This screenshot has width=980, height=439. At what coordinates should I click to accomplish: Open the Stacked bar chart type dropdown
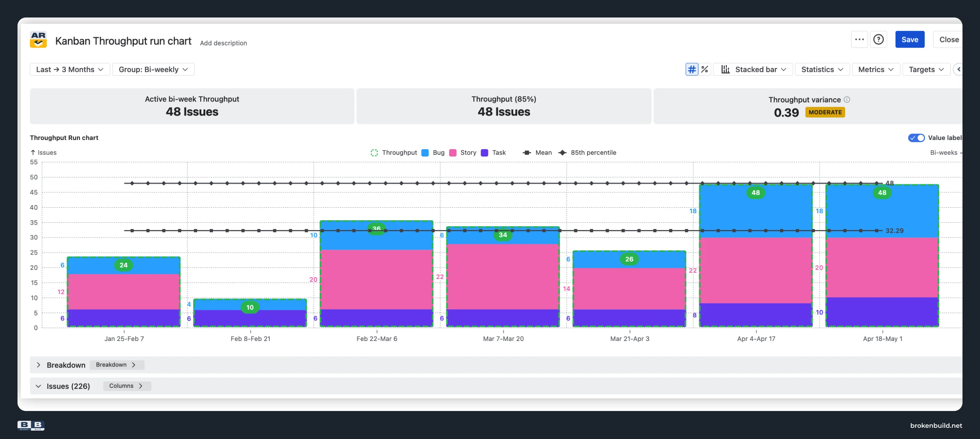(753, 69)
